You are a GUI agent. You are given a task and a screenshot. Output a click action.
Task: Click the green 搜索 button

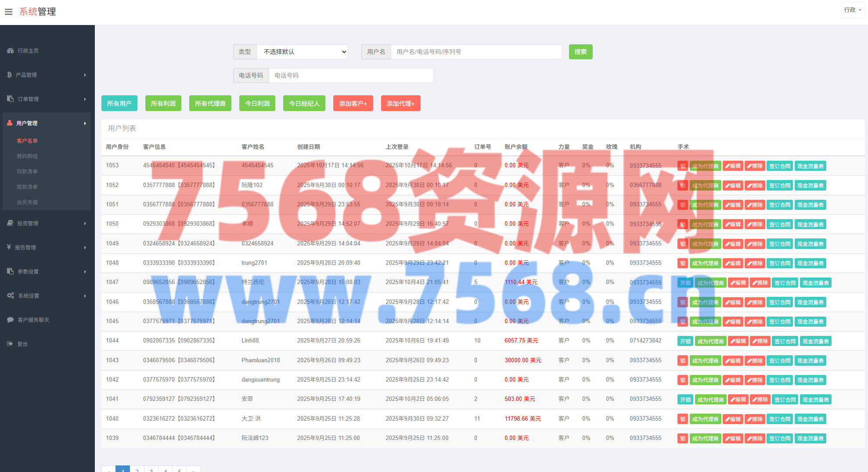pyautogui.click(x=580, y=52)
